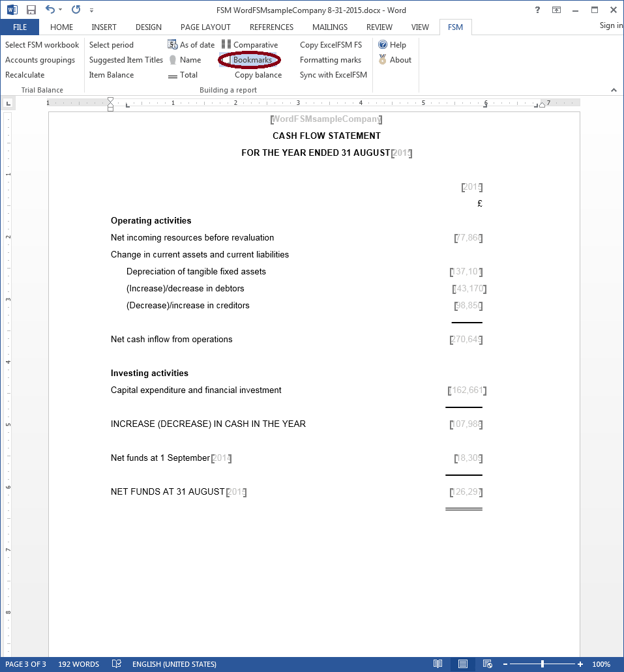The width and height of the screenshot is (624, 672).
Task: Click the proofing errors book icon
Action: pyautogui.click(x=116, y=664)
